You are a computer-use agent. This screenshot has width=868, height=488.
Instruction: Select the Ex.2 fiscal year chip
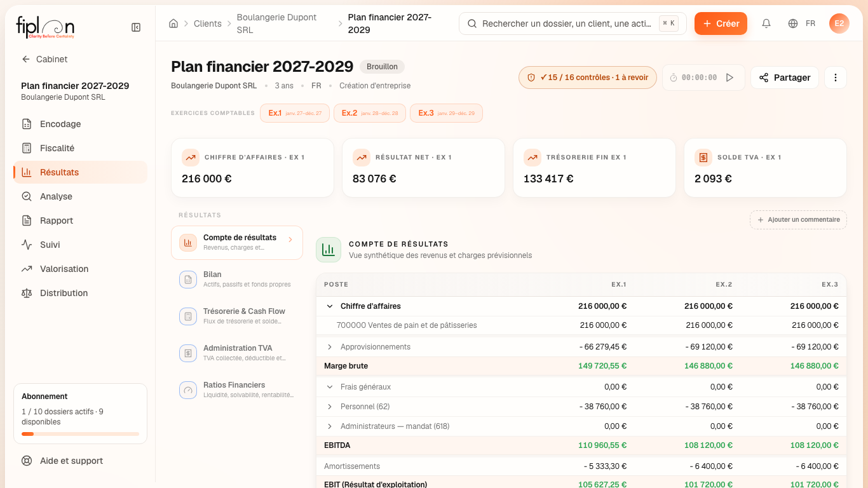370,113
